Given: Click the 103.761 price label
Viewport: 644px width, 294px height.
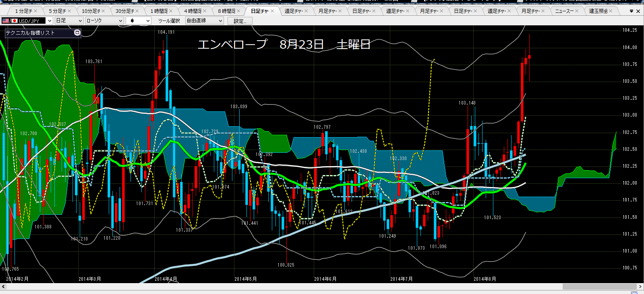Looking at the screenshot, I should [x=93, y=62].
